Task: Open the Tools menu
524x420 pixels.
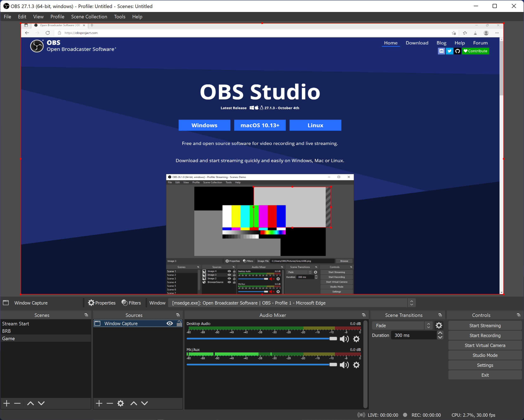Action: click(x=119, y=16)
